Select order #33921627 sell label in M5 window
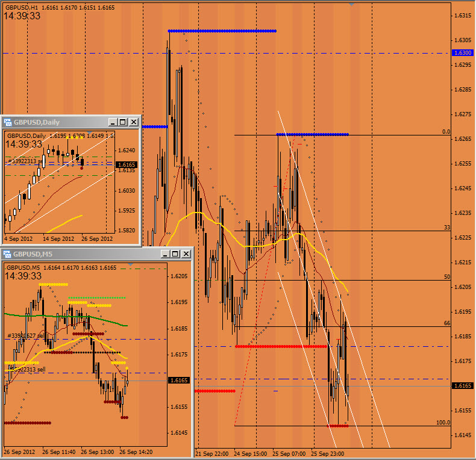 pyautogui.click(x=25, y=335)
